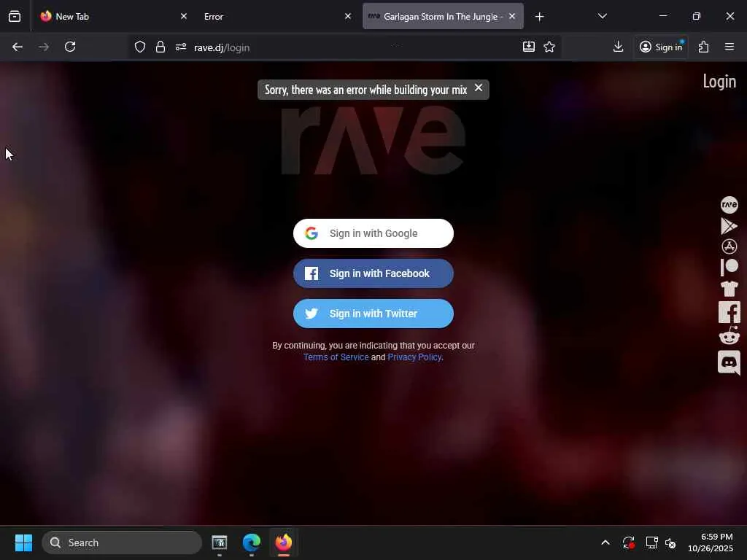Image resolution: width=747 pixels, height=560 pixels.
Task: Open the Reddit sidebar icon
Action: (x=729, y=335)
